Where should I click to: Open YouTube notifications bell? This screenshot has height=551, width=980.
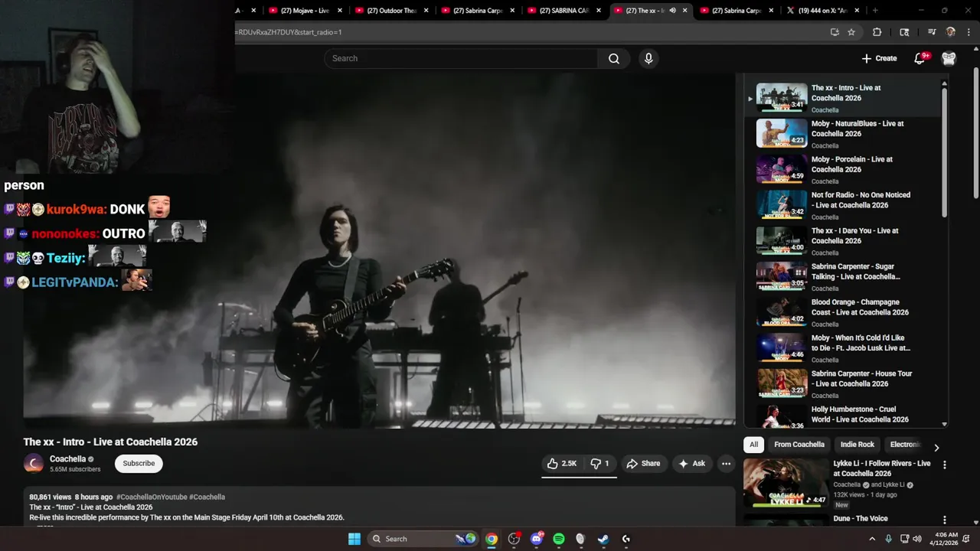pyautogui.click(x=920, y=58)
